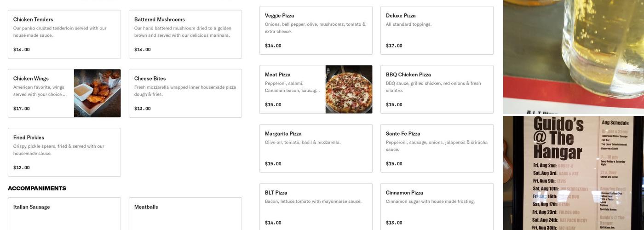Click the Chicken Wings photo thumbnail
644x230 pixels.
pyautogui.click(x=97, y=93)
